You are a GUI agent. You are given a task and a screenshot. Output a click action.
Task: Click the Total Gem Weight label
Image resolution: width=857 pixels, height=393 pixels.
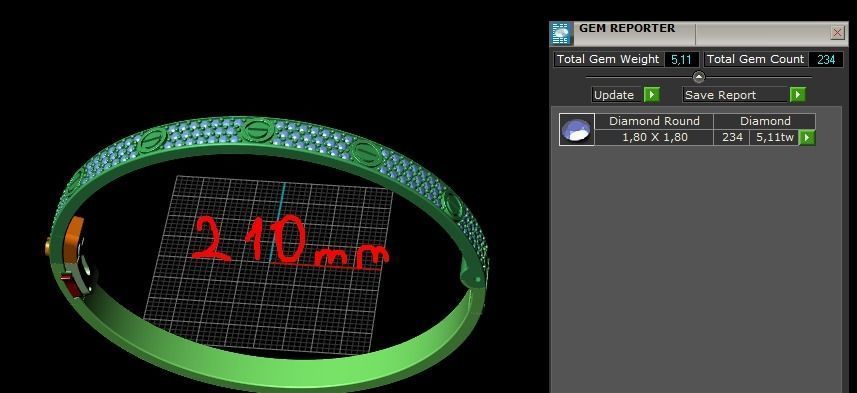608,59
